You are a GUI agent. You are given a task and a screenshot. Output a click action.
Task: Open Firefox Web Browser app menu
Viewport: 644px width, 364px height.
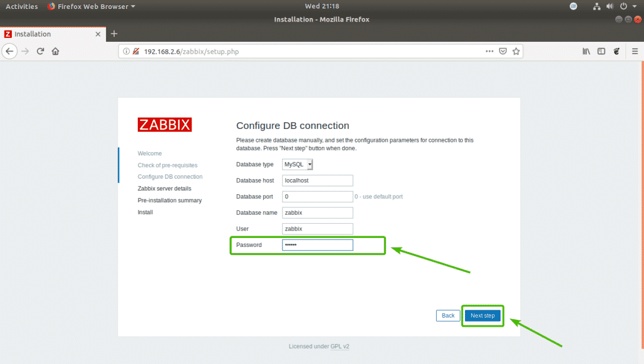[91, 6]
